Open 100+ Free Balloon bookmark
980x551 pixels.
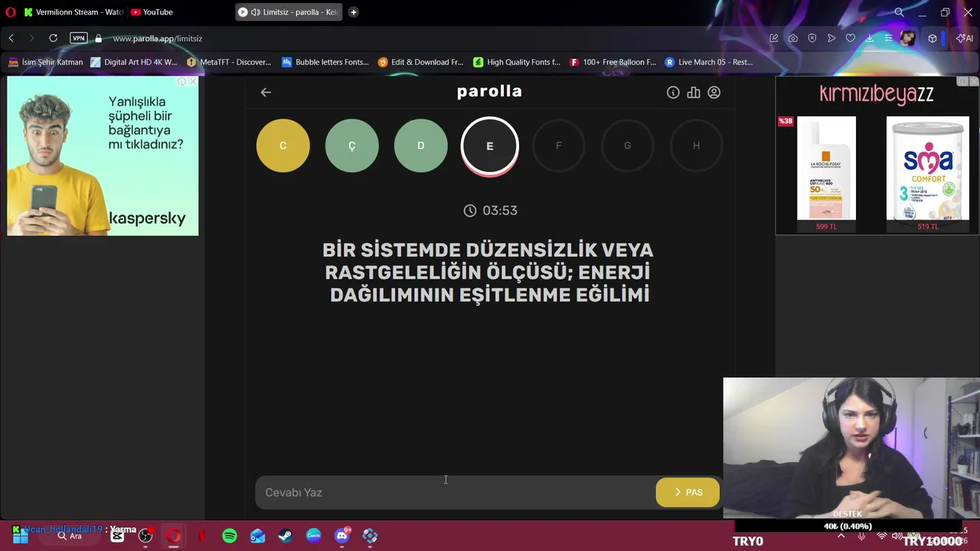pyautogui.click(x=612, y=62)
